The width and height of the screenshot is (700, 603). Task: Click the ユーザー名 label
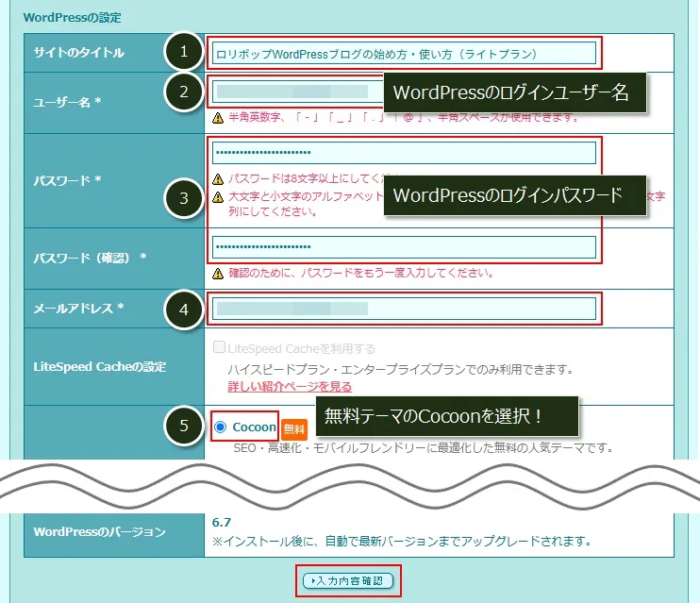coord(67,102)
